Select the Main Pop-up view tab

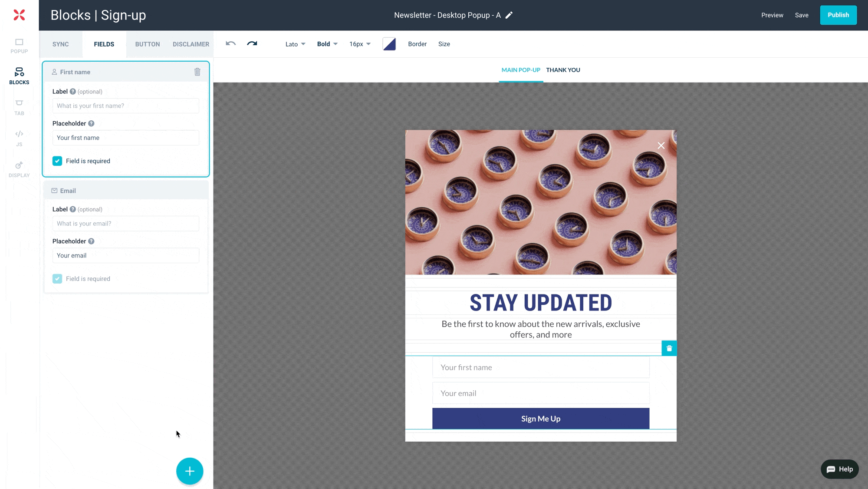coord(521,70)
